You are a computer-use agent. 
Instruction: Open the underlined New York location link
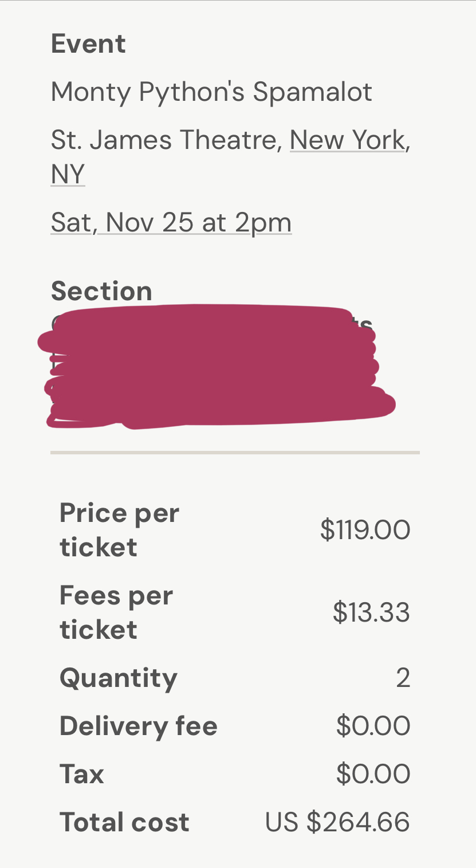tap(348, 140)
